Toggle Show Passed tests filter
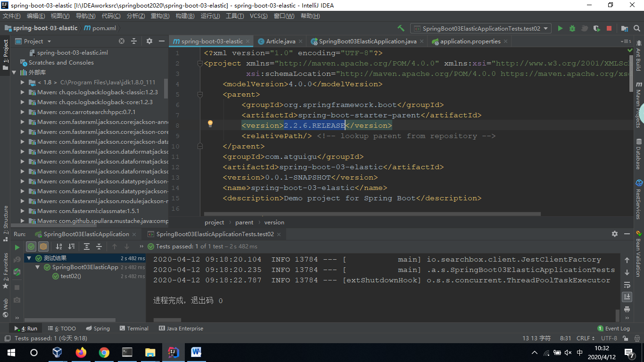This screenshot has height=362, width=644. point(31,246)
